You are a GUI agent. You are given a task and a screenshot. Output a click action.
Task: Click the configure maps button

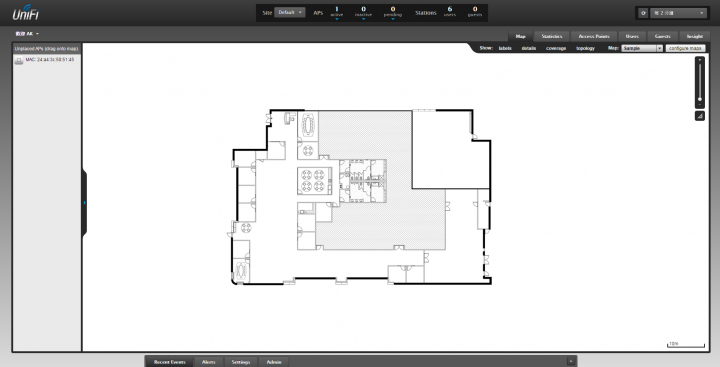685,48
